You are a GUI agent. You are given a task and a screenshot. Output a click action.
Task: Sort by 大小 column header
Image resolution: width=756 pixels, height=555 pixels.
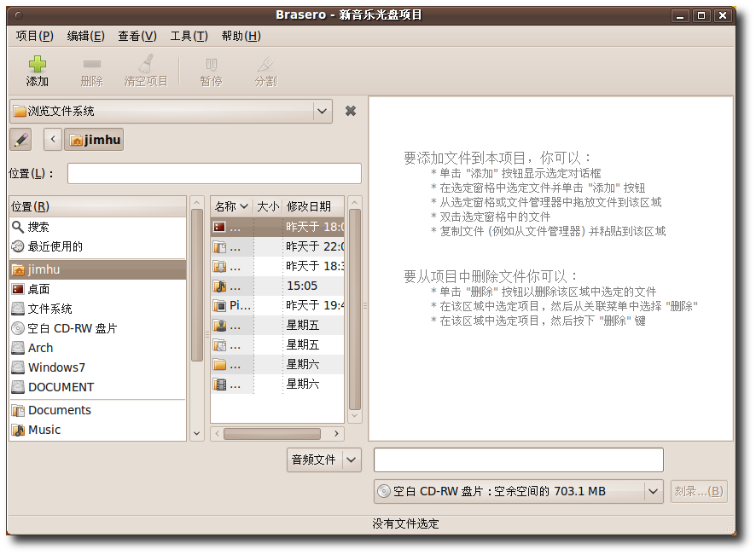pyautogui.click(x=268, y=206)
